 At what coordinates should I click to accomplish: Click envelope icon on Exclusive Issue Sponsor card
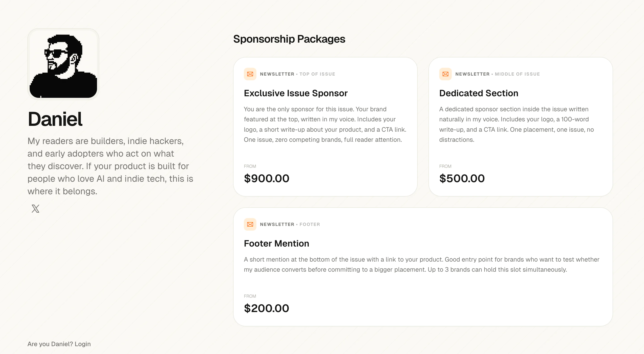pos(250,74)
